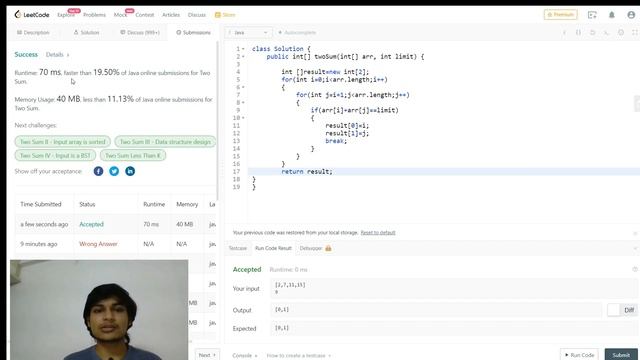Click the left panel vertical scrollbar
Screen dimensions: 640x360
pyautogui.click(x=218, y=120)
